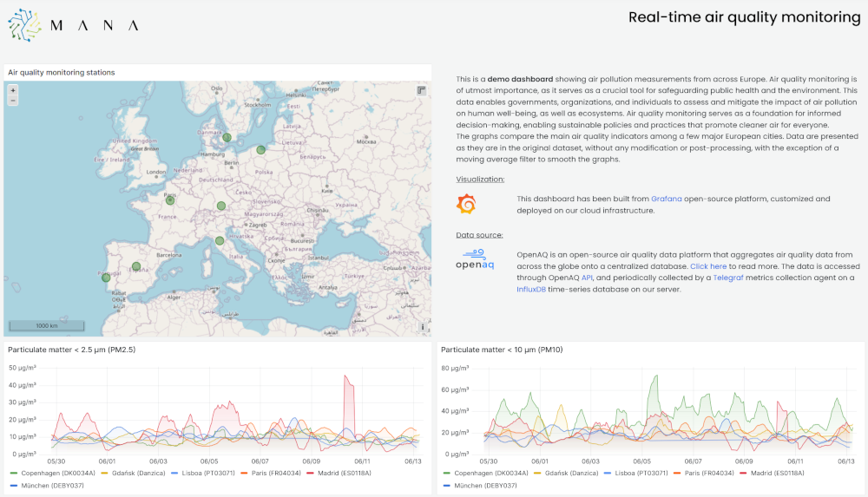
Task: Open the Telegraf link in the description
Action: pos(730,278)
